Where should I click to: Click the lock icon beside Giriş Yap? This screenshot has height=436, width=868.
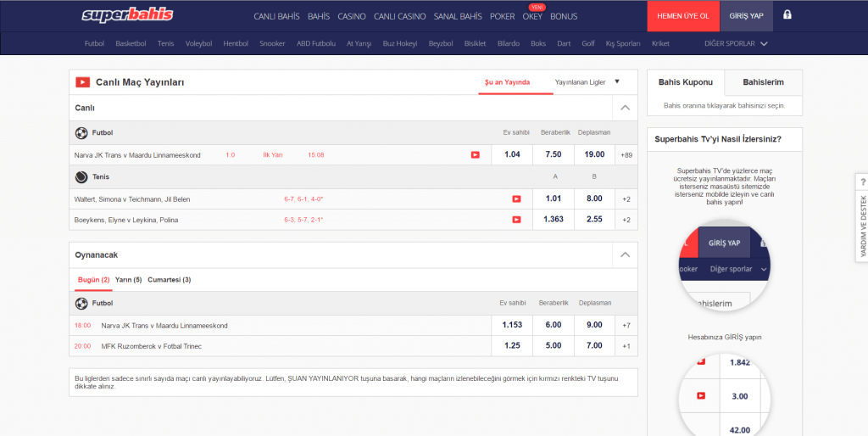click(x=787, y=15)
